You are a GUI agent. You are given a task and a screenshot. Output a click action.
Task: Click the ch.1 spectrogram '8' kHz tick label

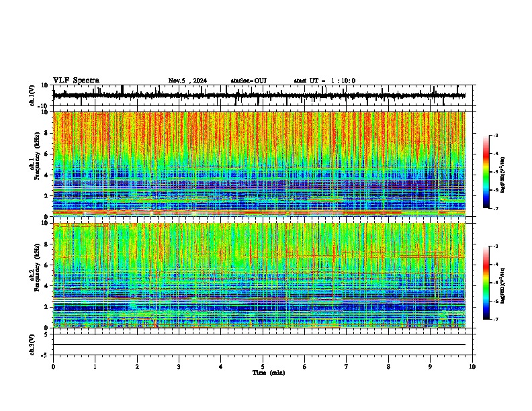(46, 133)
